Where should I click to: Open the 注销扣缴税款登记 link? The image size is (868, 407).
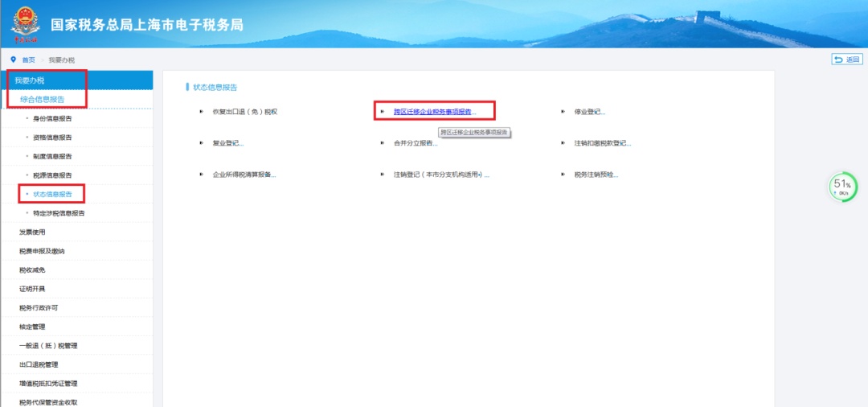coord(602,143)
